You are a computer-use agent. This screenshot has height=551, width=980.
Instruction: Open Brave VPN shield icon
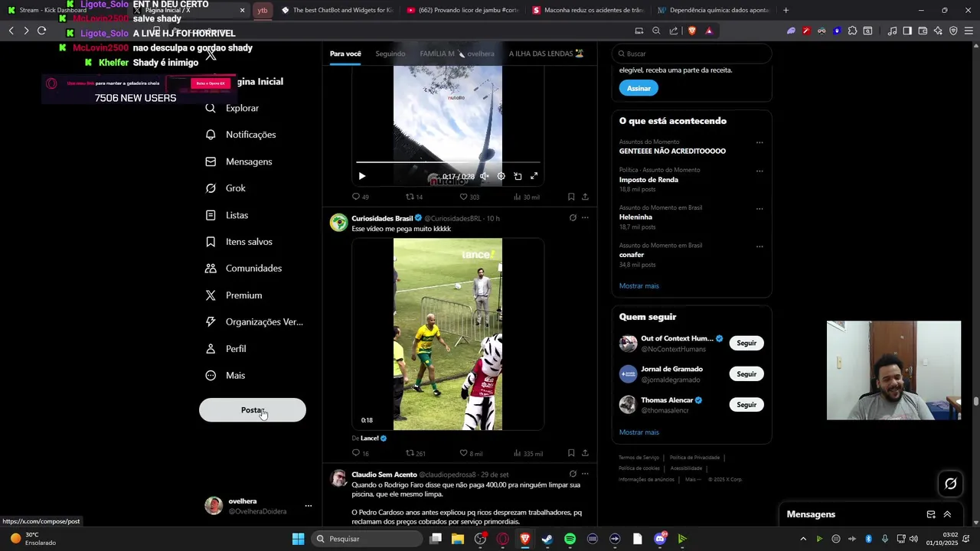[953, 31]
